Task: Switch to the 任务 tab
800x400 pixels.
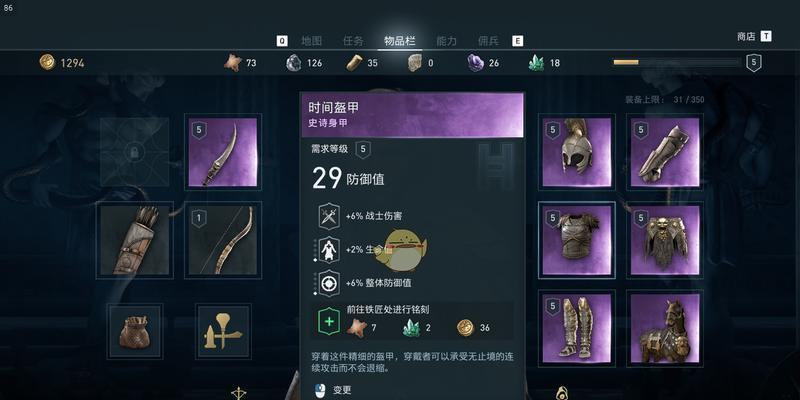Action: point(354,41)
